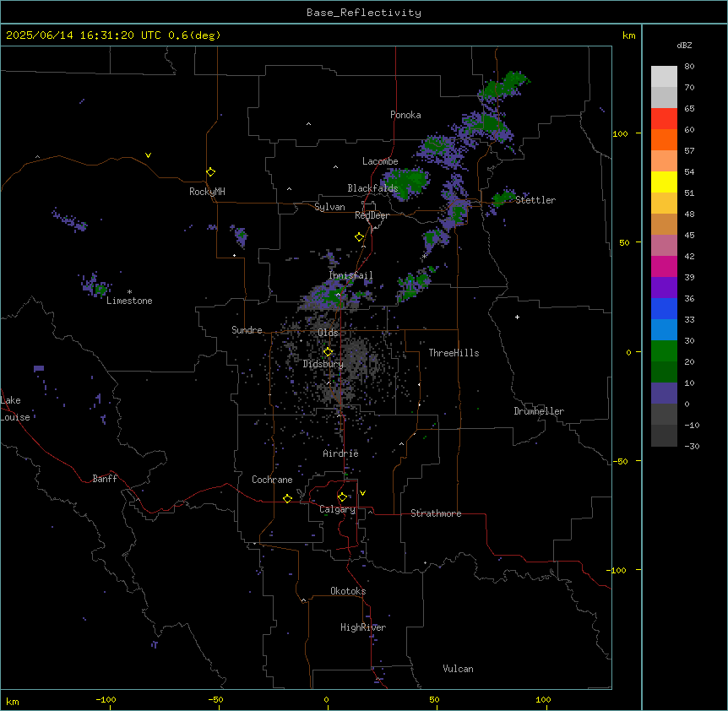Pick the pink 42-45 dBZ legend swatch
This screenshot has width=728, height=711.
coord(664,246)
